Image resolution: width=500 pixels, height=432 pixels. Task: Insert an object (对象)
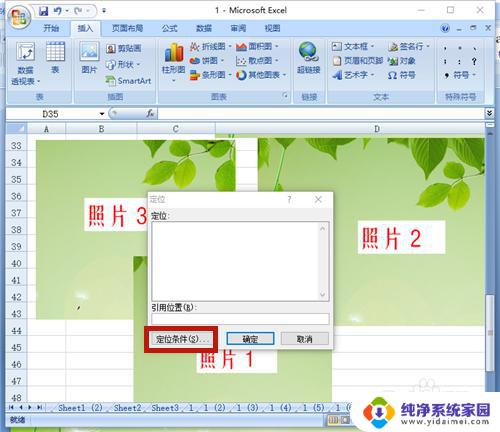(x=402, y=61)
